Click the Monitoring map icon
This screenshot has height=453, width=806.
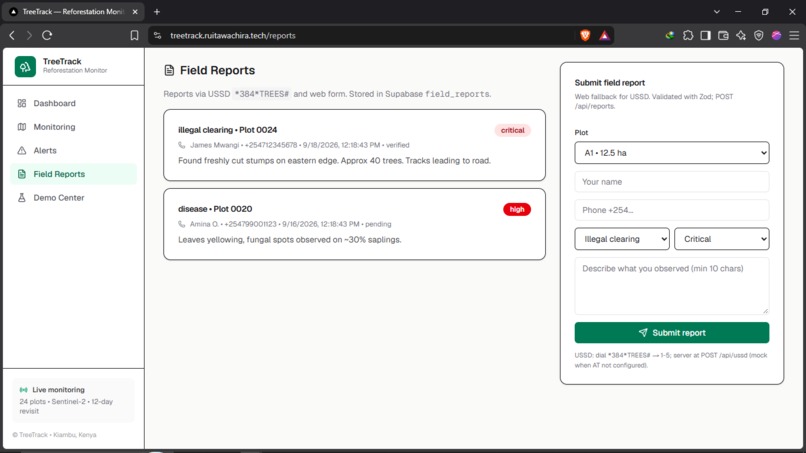click(x=22, y=127)
